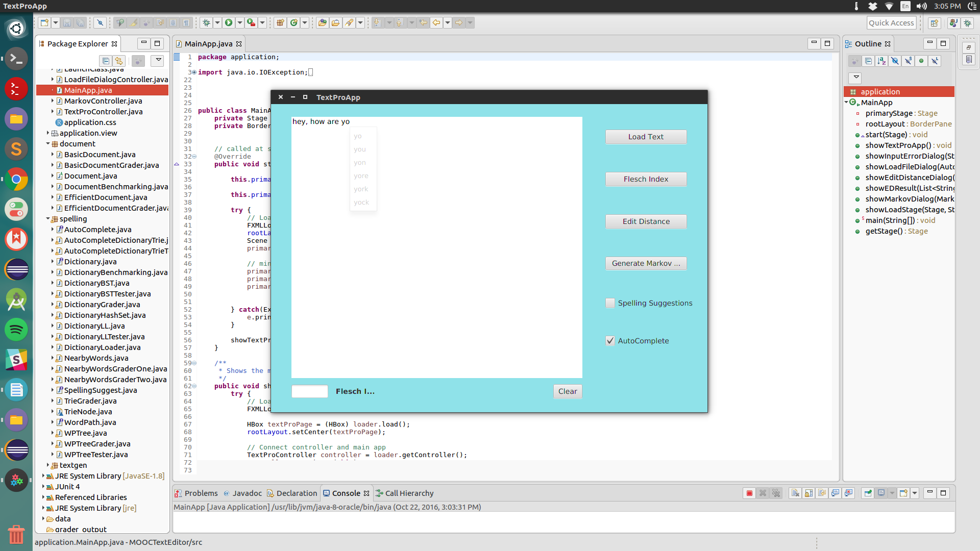Image resolution: width=980 pixels, height=551 pixels.
Task: Click the Flesch Index button
Action: point(646,179)
